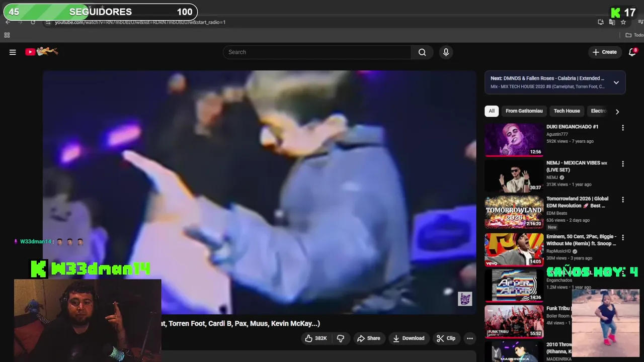This screenshot has height=362, width=644.
Task: Click Next: DMNDS & Fallen Roses text
Action: [547, 78]
